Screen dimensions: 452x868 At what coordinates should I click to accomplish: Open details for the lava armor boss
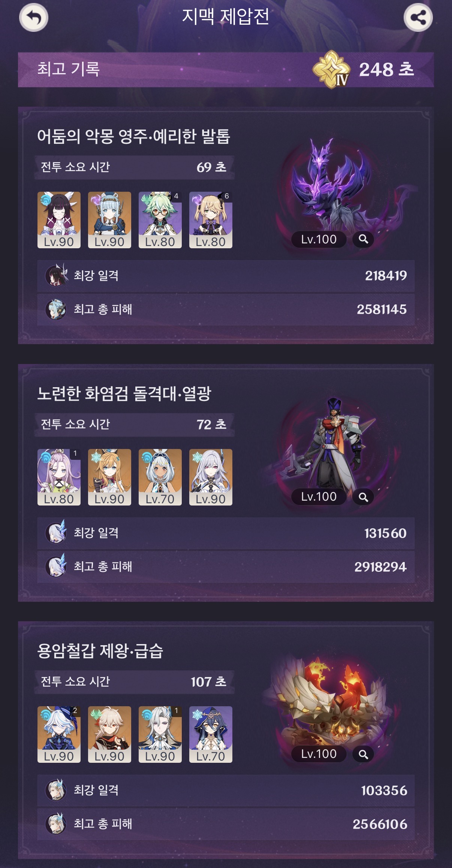pyautogui.click(x=363, y=754)
